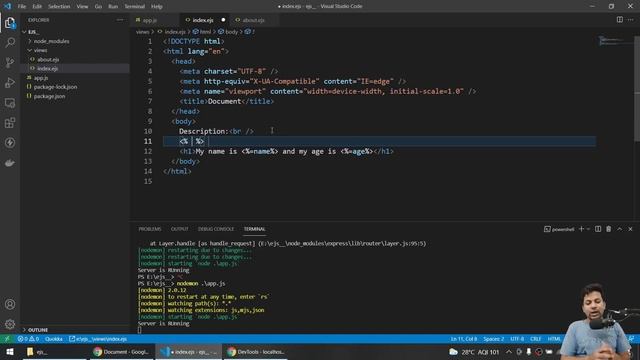Screen dimensions: 640x360
Task: Open Thunder Client lightning icon
Action: point(10,143)
